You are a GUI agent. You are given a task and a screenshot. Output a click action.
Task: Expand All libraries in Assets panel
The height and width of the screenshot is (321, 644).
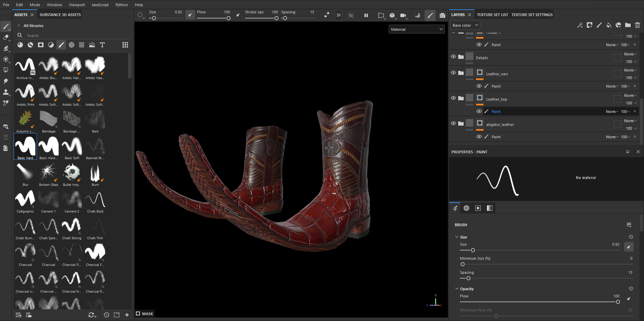[19, 26]
